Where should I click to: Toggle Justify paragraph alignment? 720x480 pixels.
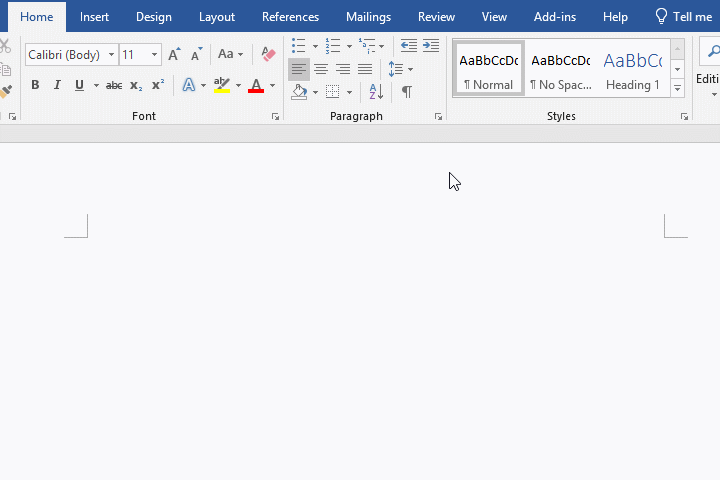(365, 69)
